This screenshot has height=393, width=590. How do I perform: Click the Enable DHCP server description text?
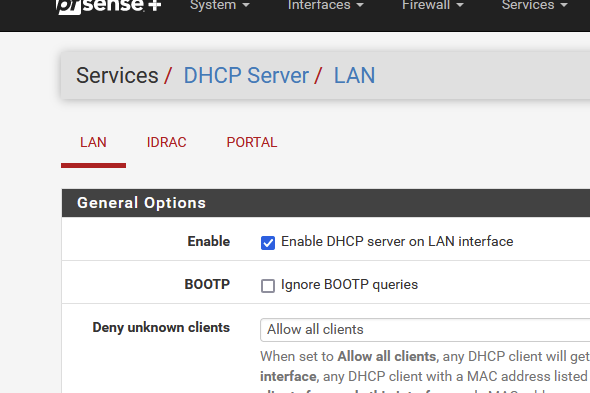click(397, 241)
